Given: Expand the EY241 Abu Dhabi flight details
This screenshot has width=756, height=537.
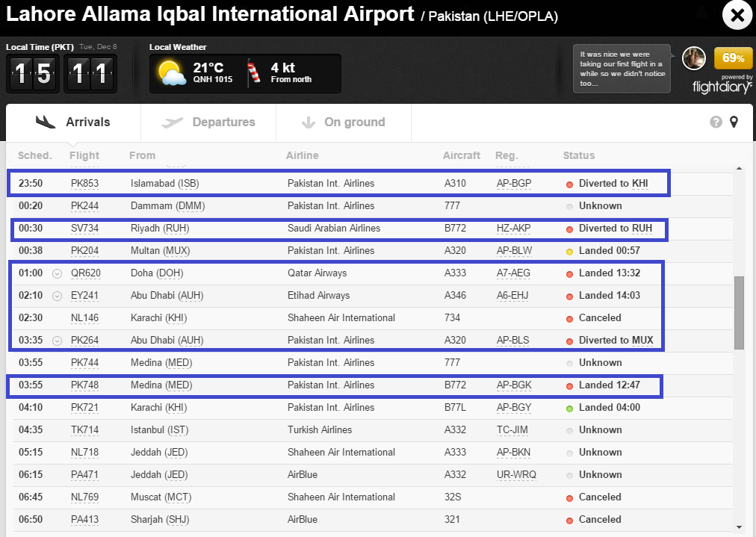Looking at the screenshot, I should coord(57,296).
